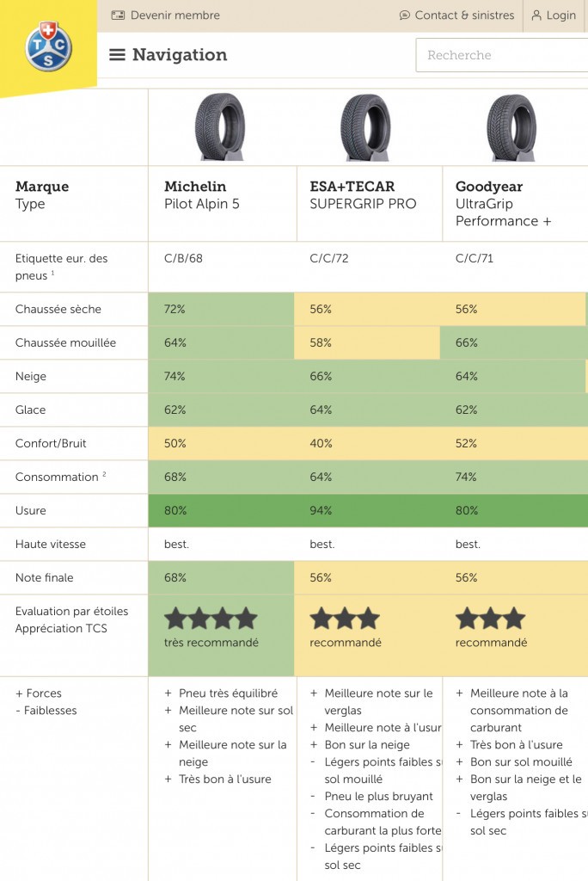The image size is (588, 881).
Task: Click the Contact speech bubble icon
Action: 404,15
